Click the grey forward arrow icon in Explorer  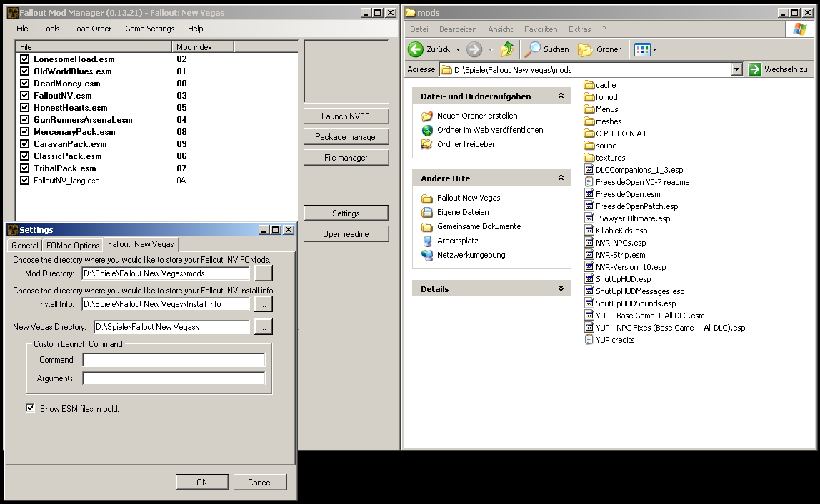pos(474,49)
